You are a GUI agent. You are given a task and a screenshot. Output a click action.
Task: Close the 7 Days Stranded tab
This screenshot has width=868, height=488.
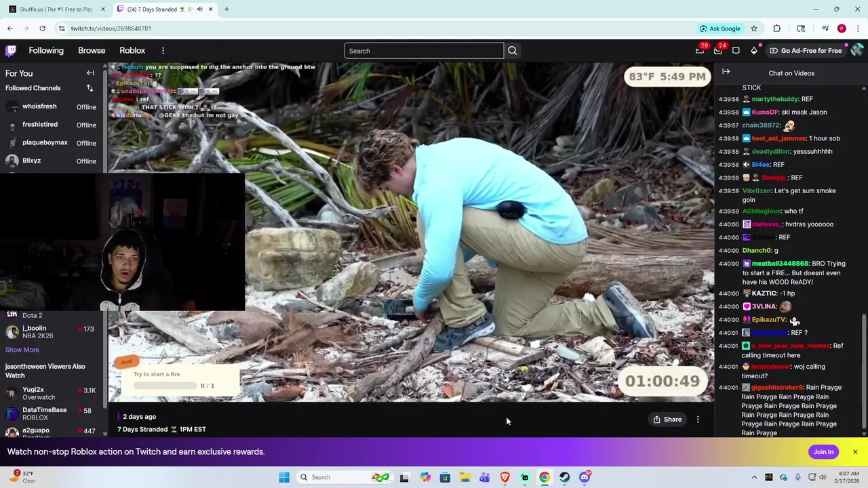coord(210,9)
